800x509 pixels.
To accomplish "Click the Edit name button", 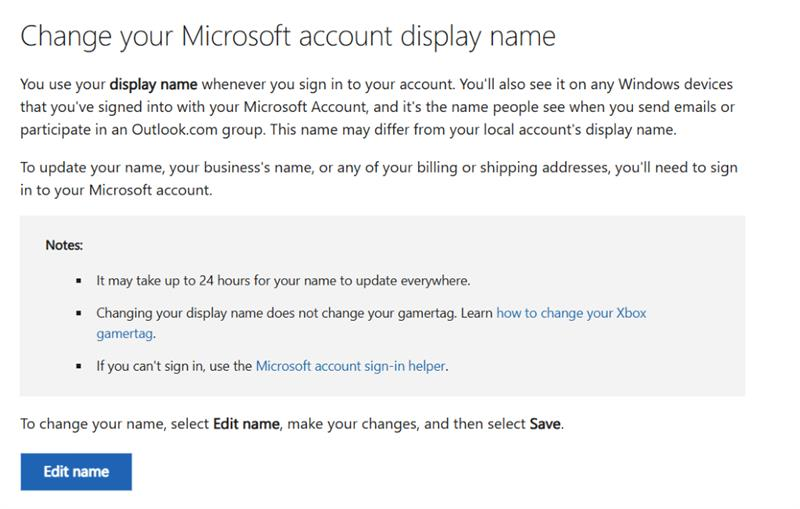I will point(76,472).
